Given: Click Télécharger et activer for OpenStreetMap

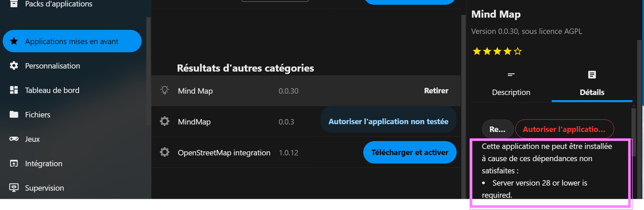Looking at the screenshot, I should point(410,152).
